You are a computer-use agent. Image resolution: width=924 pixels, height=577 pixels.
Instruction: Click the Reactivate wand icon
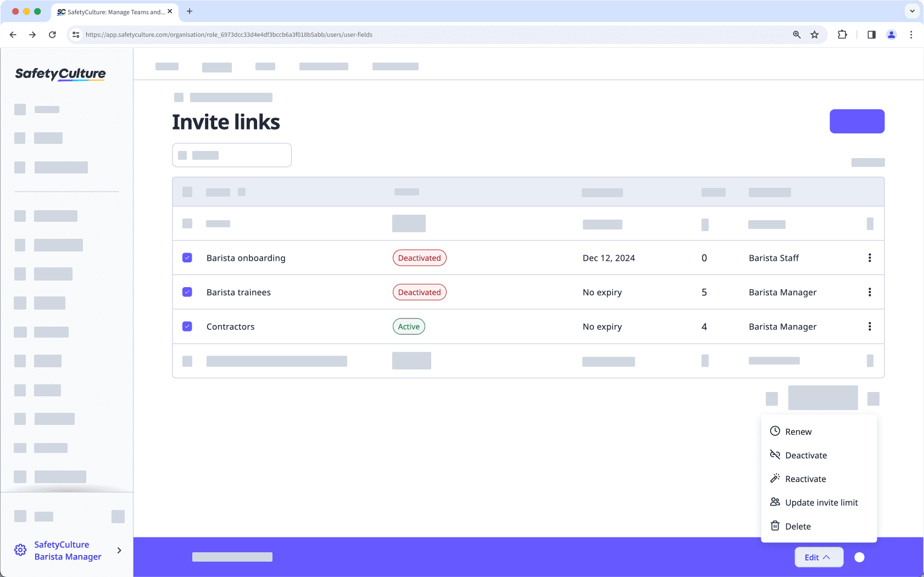(775, 478)
